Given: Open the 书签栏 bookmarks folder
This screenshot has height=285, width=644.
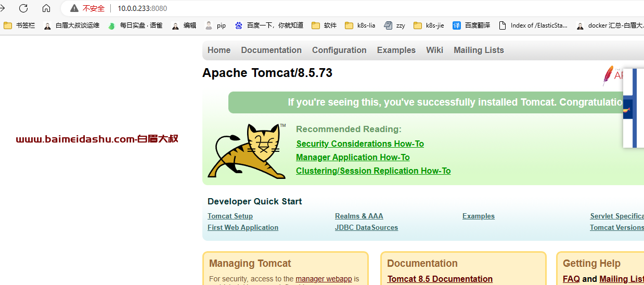Looking at the screenshot, I should tap(19, 25).
